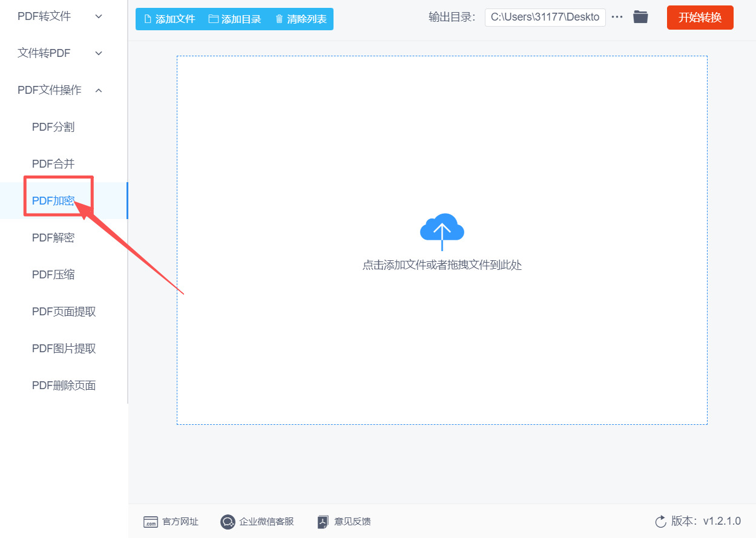This screenshot has width=756, height=538.
Task: Open the output folder icon
Action: (640, 17)
